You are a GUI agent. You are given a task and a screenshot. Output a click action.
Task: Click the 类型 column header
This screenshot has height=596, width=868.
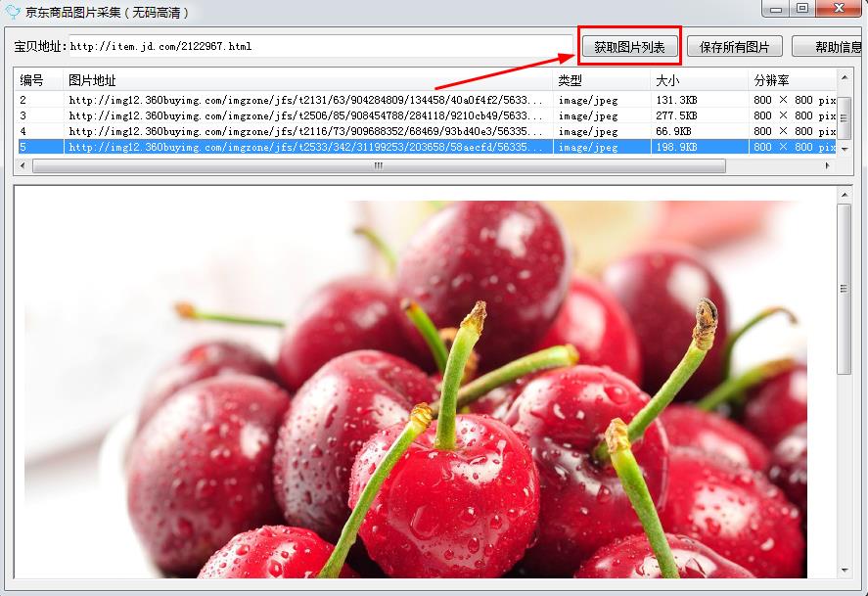601,80
